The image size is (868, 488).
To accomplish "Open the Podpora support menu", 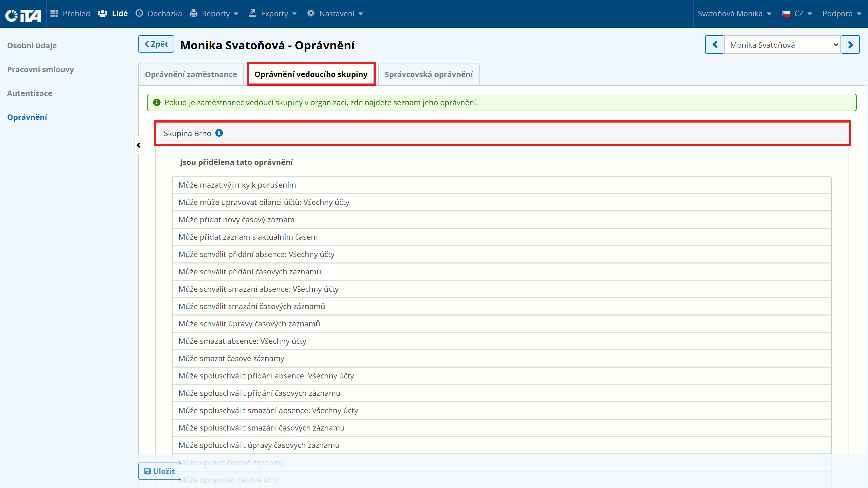I will click(842, 14).
